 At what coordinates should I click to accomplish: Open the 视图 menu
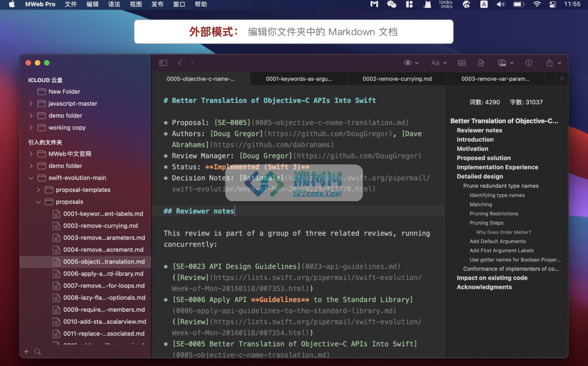point(136,4)
